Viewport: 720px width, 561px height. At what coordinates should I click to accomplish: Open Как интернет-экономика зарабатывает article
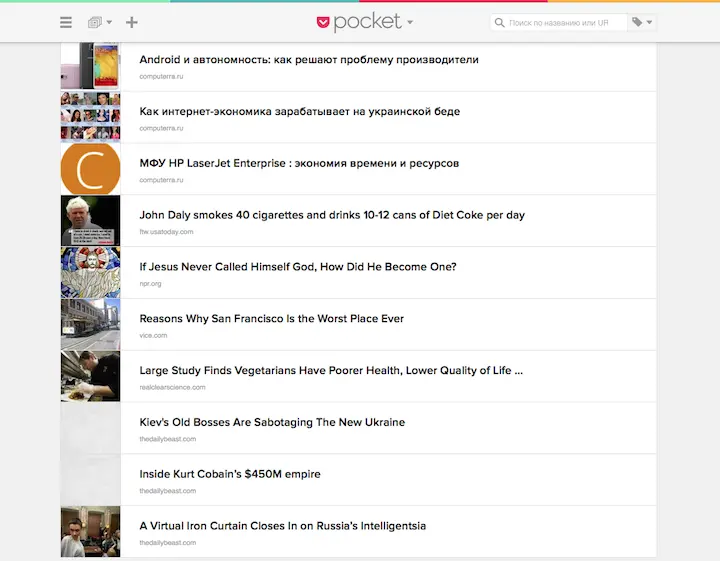pyautogui.click(x=299, y=112)
